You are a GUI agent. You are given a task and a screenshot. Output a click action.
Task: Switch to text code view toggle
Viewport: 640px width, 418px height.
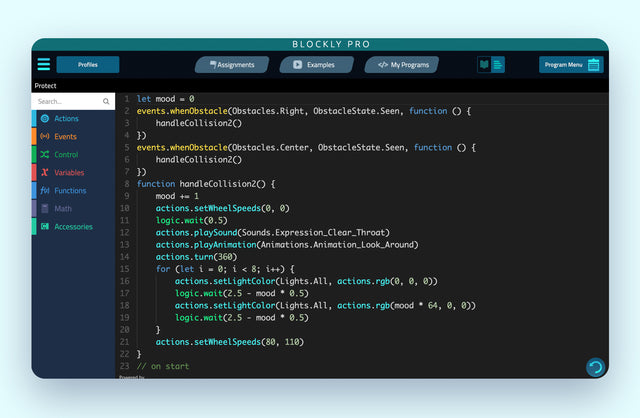[498, 65]
